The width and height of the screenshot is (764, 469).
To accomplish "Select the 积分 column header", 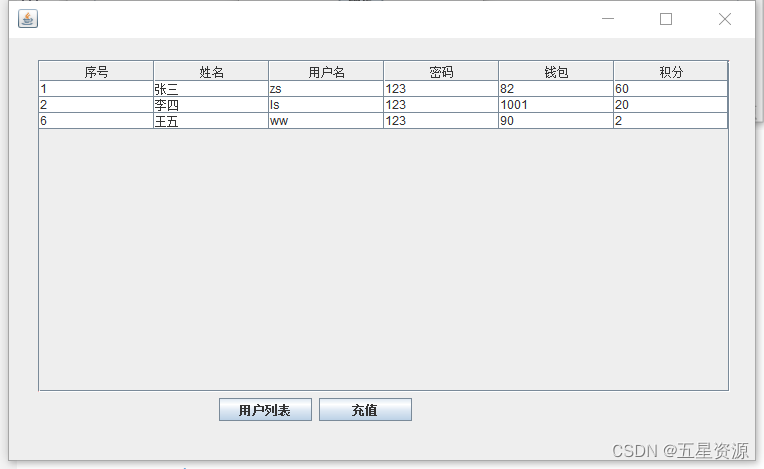I will pyautogui.click(x=671, y=72).
